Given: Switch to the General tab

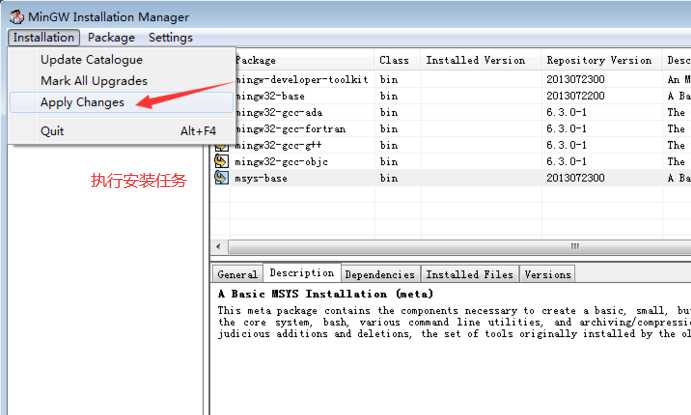Looking at the screenshot, I should point(237,274).
